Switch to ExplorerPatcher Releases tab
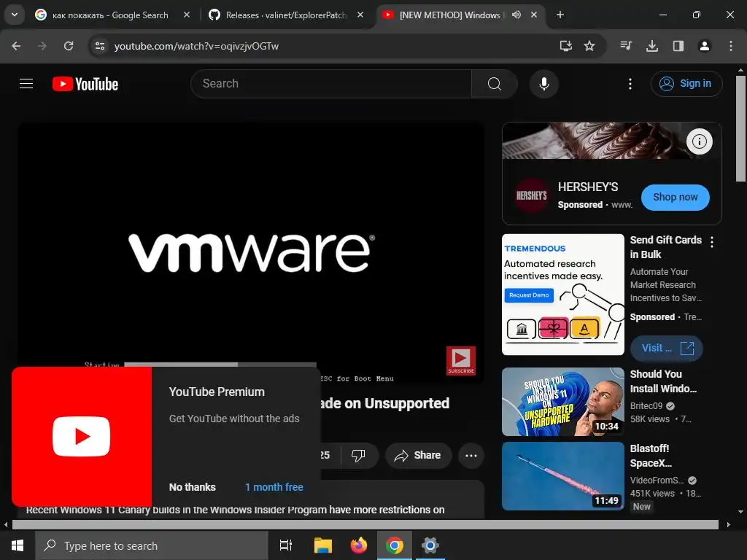 pyautogui.click(x=286, y=15)
